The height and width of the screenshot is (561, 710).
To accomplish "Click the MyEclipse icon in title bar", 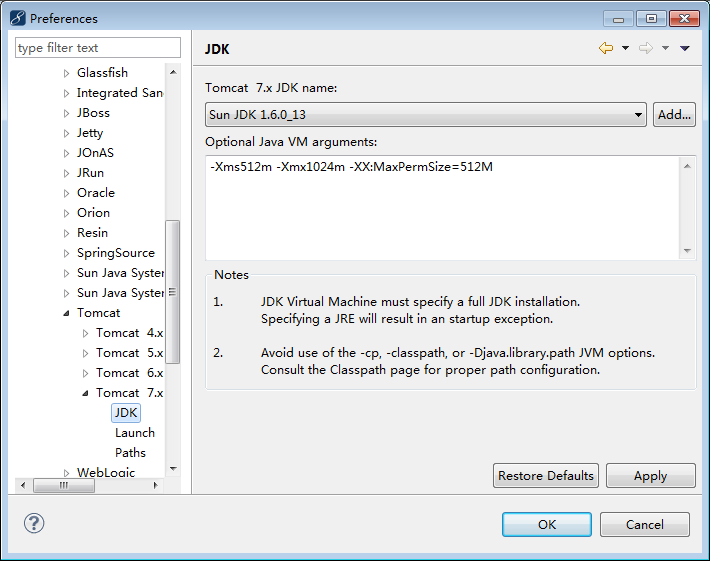I will pos(17,18).
